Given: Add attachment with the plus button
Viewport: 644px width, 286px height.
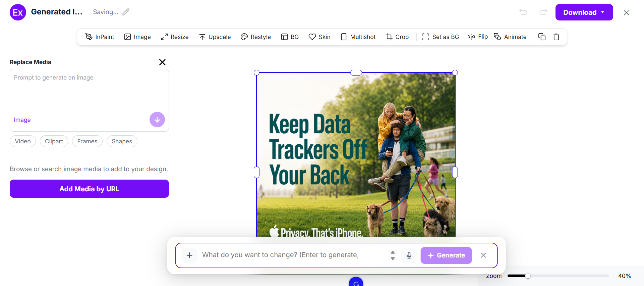Looking at the screenshot, I should (189, 255).
